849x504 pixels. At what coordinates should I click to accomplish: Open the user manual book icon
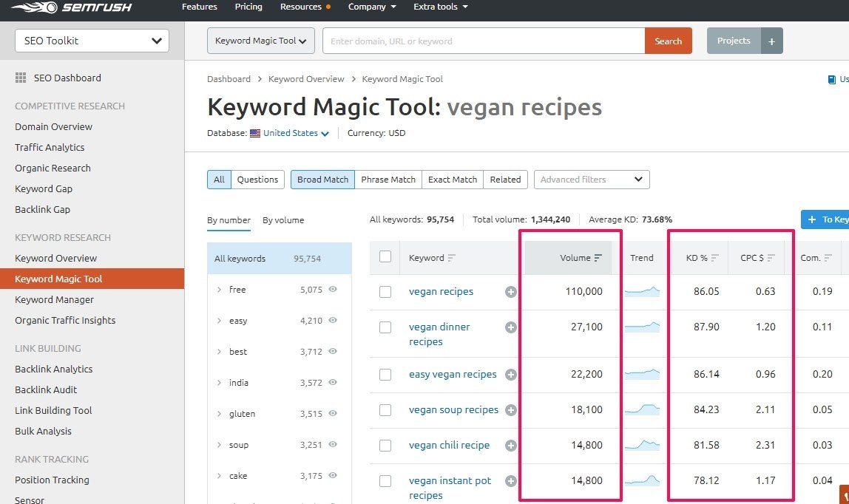coord(832,80)
